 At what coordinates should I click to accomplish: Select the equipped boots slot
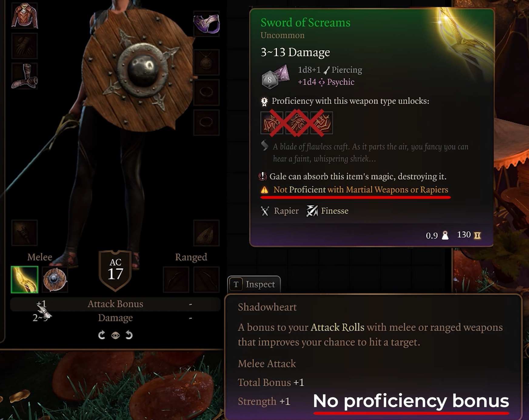pyautogui.click(x=24, y=76)
